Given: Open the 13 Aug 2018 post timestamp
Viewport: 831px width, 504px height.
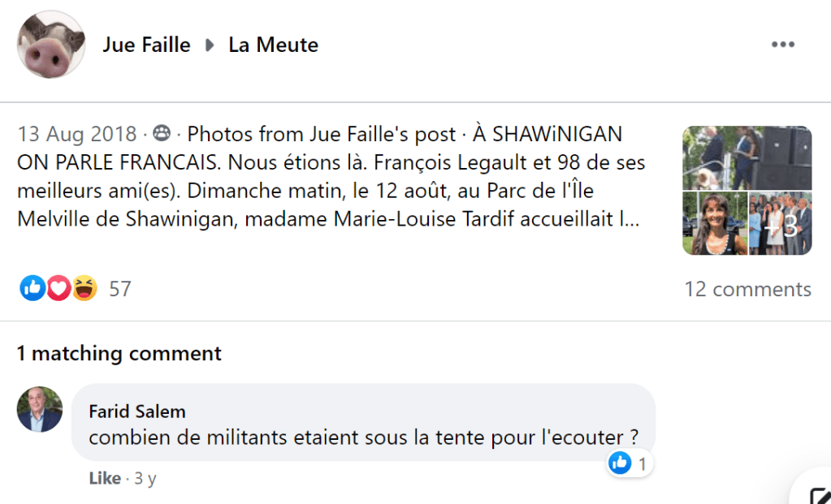Looking at the screenshot, I should click(78, 134).
